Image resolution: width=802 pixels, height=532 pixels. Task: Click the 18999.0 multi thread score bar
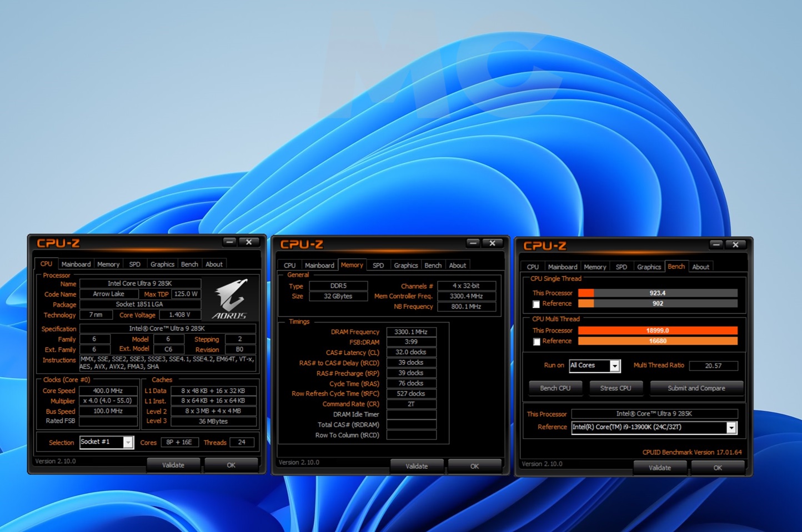pyautogui.click(x=657, y=330)
